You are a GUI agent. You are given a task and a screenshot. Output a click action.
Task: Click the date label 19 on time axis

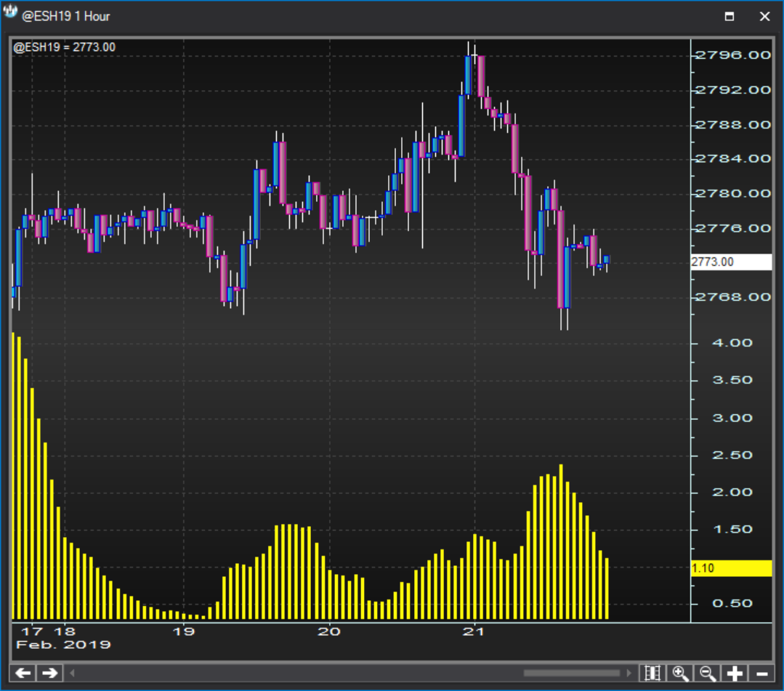(184, 631)
